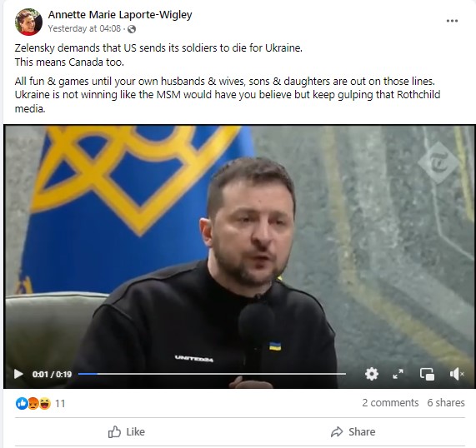Screen dimensions: 476x448
Task: Open the 'Yesterday at 04:08' timestamp link
Action: coord(84,28)
